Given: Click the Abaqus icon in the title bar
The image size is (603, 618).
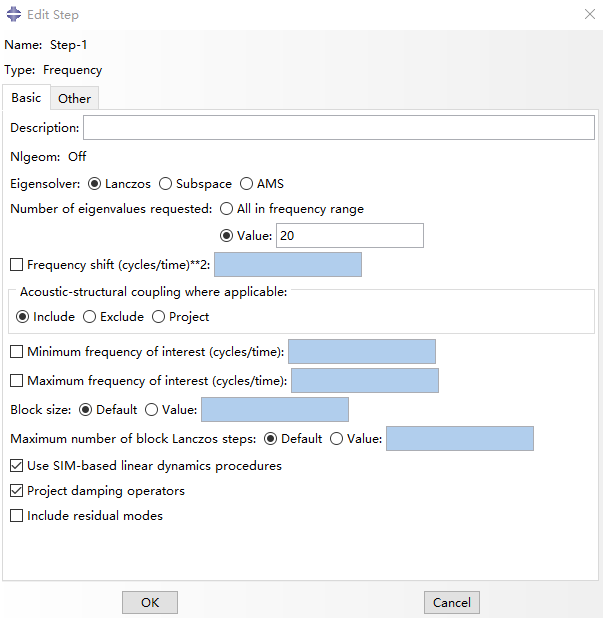Looking at the screenshot, I should tap(14, 14).
